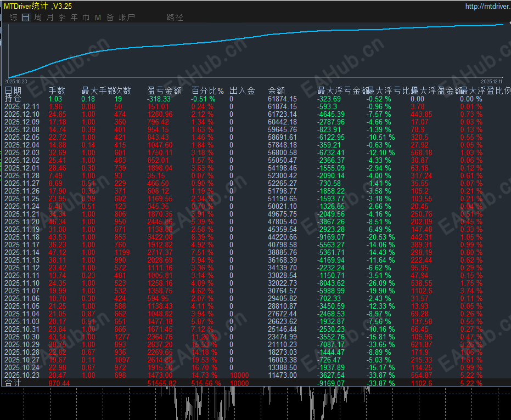
Task: Select the 2025.11.18 row date
Action: click(22, 237)
